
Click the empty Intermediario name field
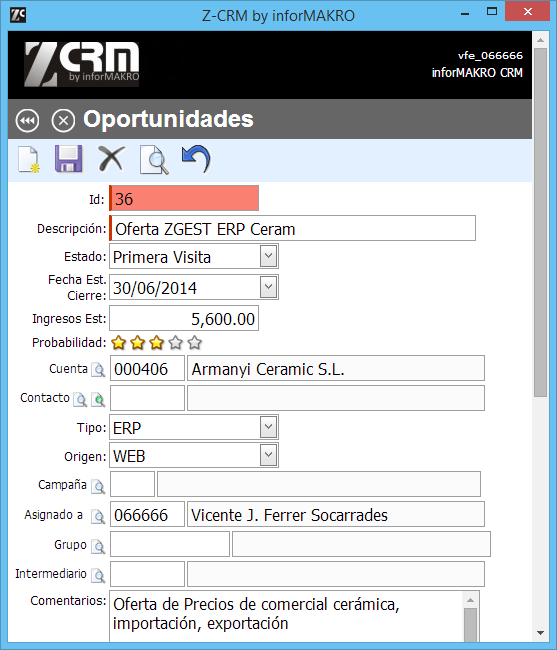coord(336,574)
